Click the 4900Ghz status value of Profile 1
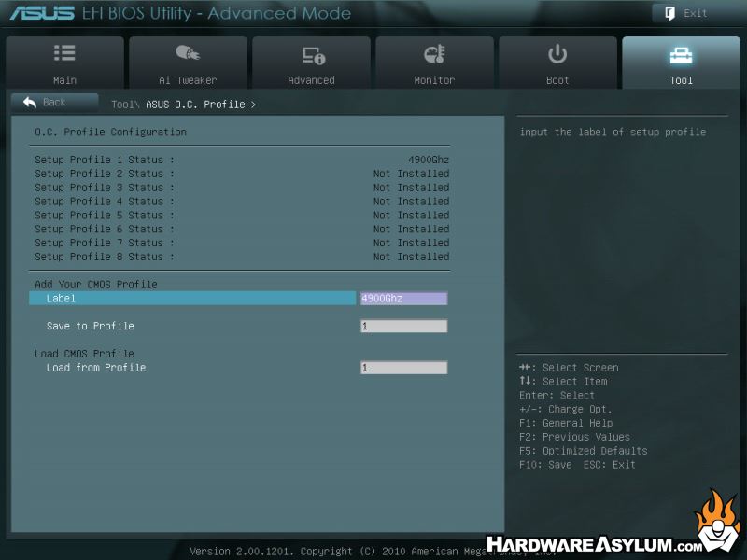Viewport: 747px width, 560px height. (x=429, y=160)
